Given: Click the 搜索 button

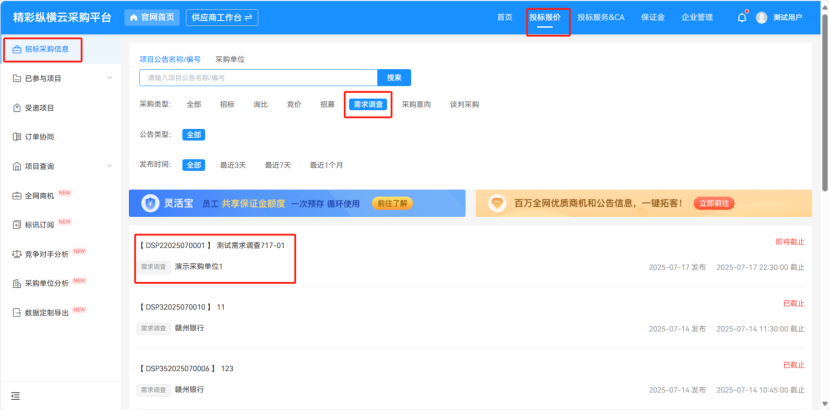Looking at the screenshot, I should [x=394, y=77].
